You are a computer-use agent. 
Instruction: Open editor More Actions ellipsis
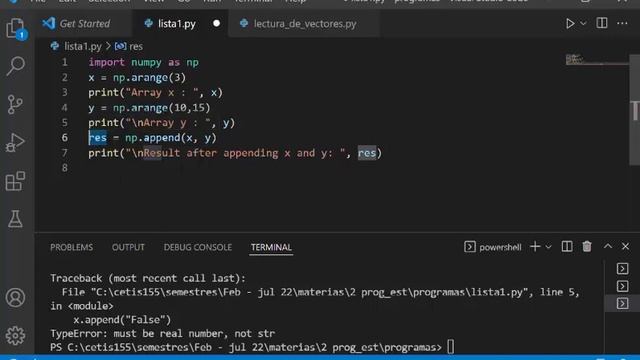622,23
